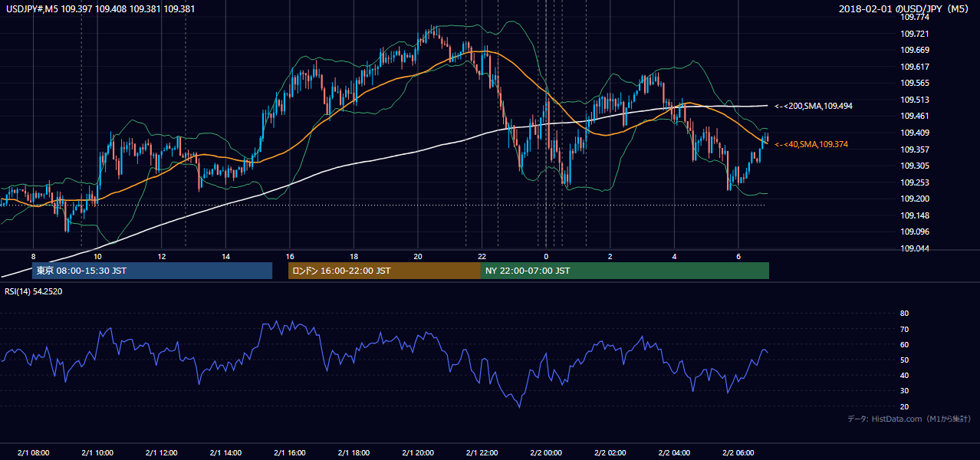The image size is (980, 460).
Task: Click bottom time label 2/1 08:00
Action: tap(33, 453)
